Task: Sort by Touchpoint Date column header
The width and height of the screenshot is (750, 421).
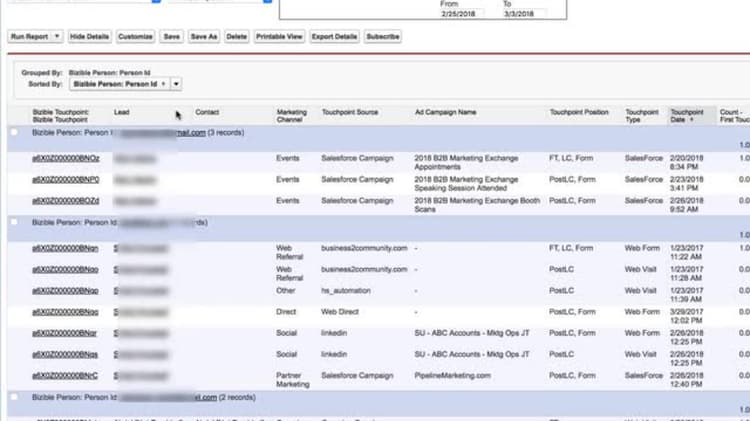Action: pos(687,116)
